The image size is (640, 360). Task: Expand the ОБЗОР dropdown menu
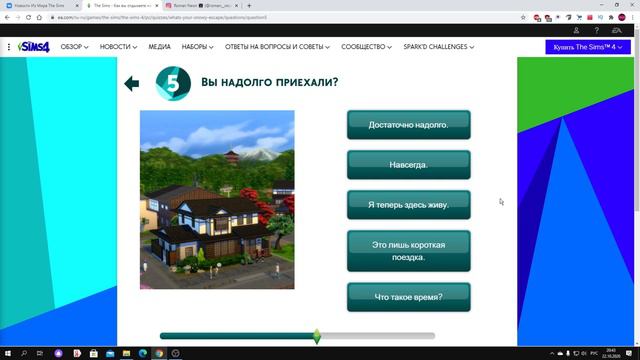pyautogui.click(x=74, y=47)
